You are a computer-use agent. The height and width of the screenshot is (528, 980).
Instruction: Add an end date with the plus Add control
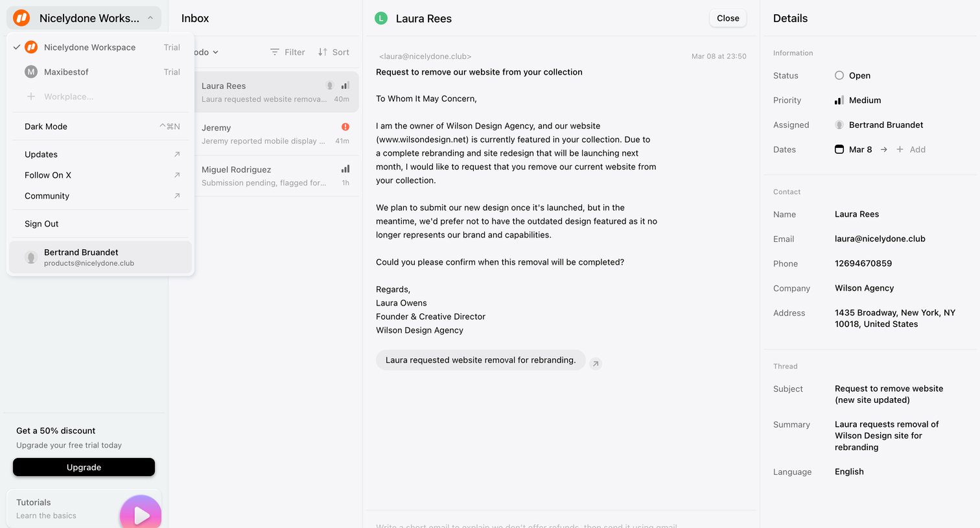coord(911,149)
